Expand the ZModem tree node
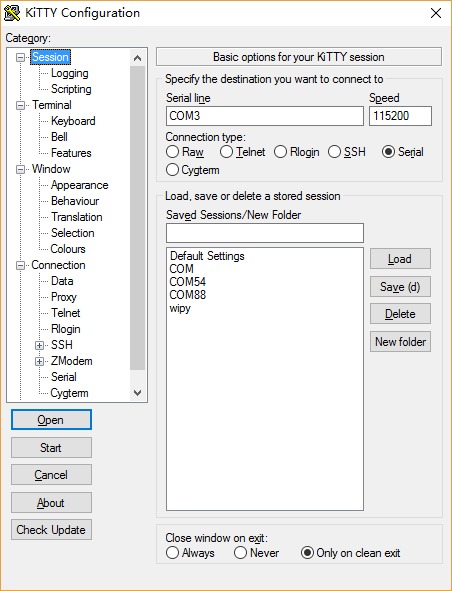The image size is (452, 591). pos(39,361)
